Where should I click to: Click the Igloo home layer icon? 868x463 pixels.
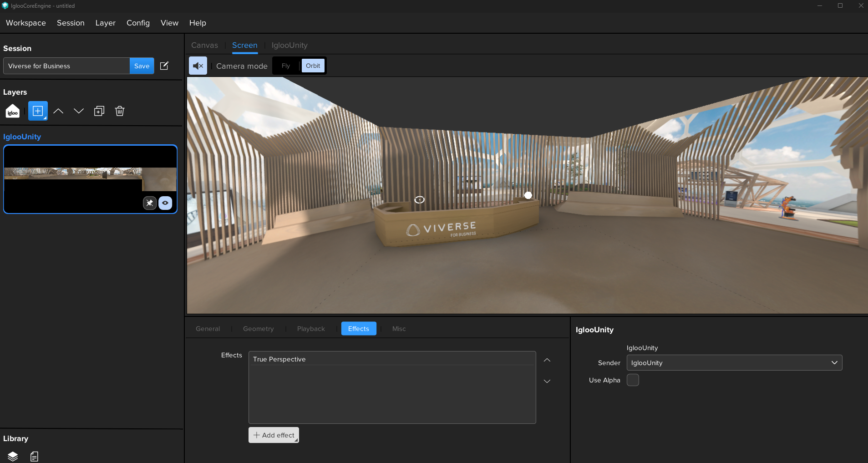[x=13, y=111]
